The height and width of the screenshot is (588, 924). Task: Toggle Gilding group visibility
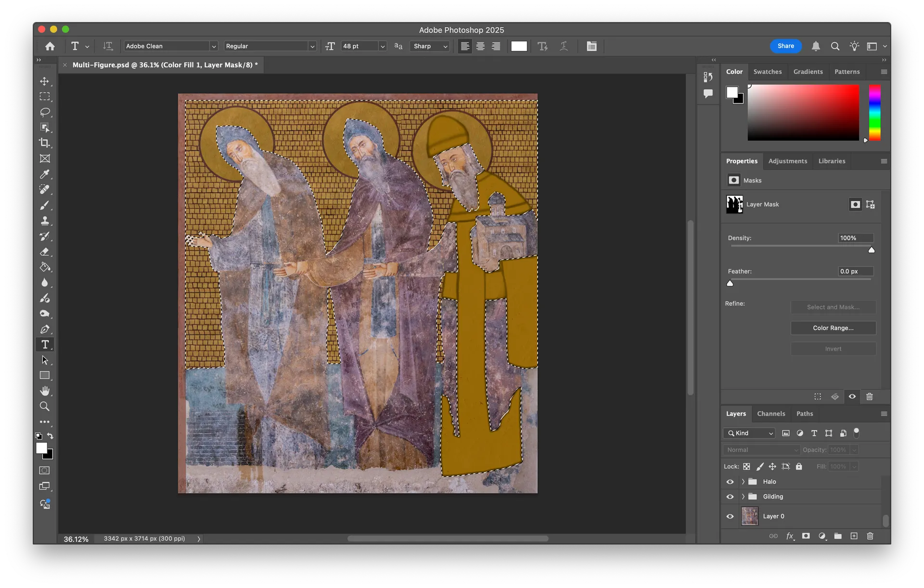coord(730,497)
